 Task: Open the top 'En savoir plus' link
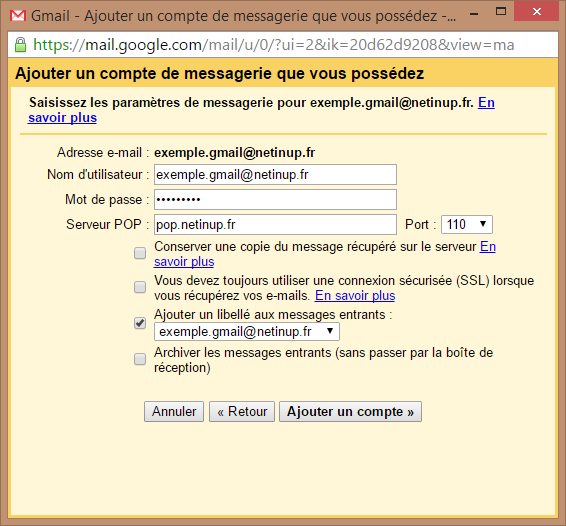click(x=261, y=110)
